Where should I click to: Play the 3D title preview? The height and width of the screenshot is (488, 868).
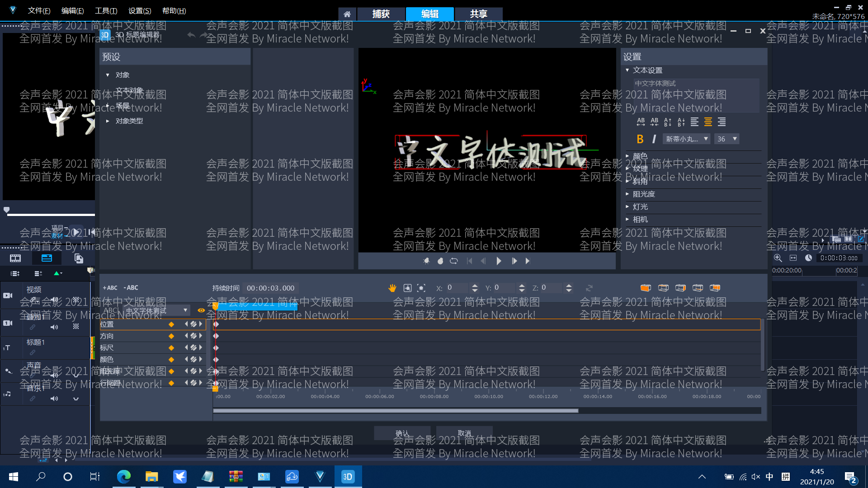[x=499, y=261]
